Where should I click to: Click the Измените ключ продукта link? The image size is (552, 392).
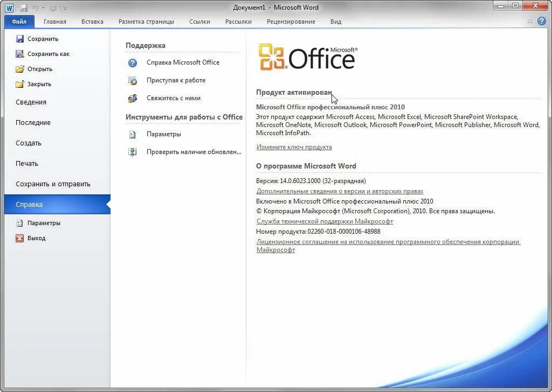[294, 147]
